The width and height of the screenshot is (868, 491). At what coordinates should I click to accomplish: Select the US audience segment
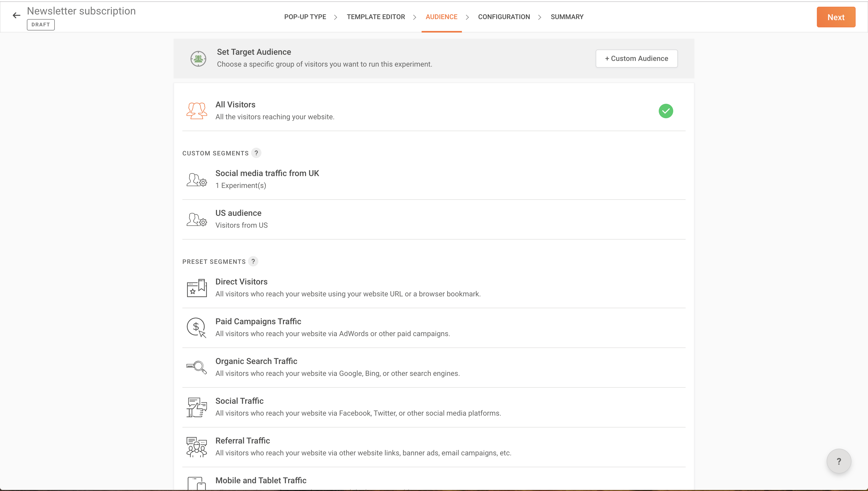pos(238,213)
